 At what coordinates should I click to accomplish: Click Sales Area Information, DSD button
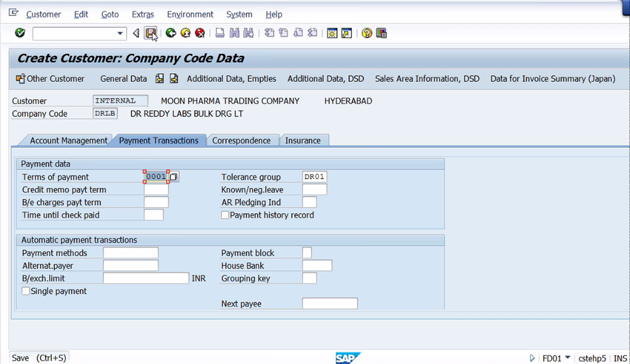pos(427,79)
